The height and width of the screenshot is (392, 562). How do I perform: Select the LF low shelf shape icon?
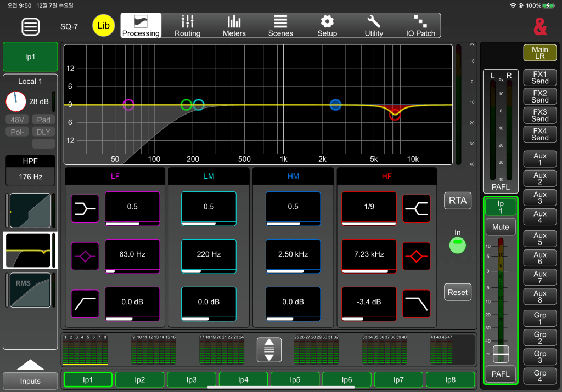(85, 208)
